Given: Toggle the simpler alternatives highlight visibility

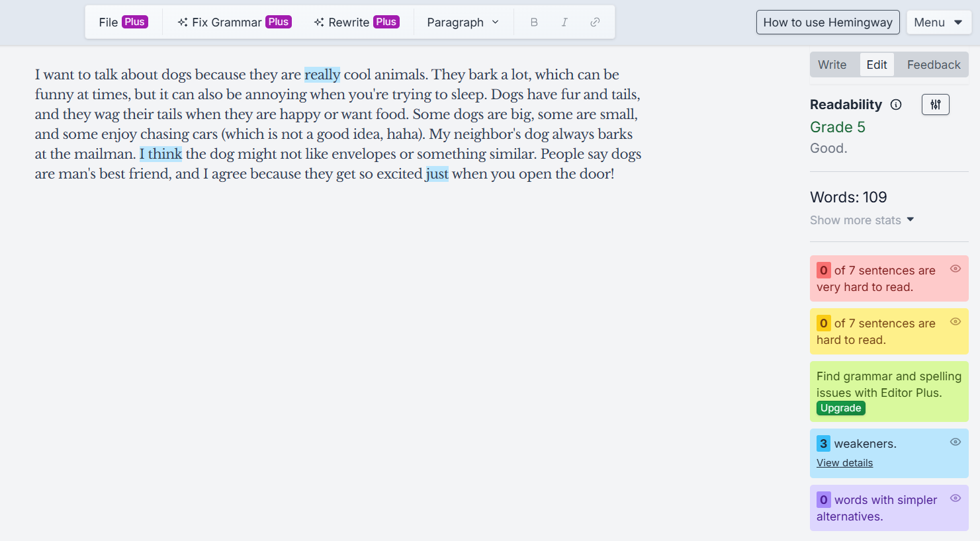Looking at the screenshot, I should pyautogui.click(x=955, y=498).
